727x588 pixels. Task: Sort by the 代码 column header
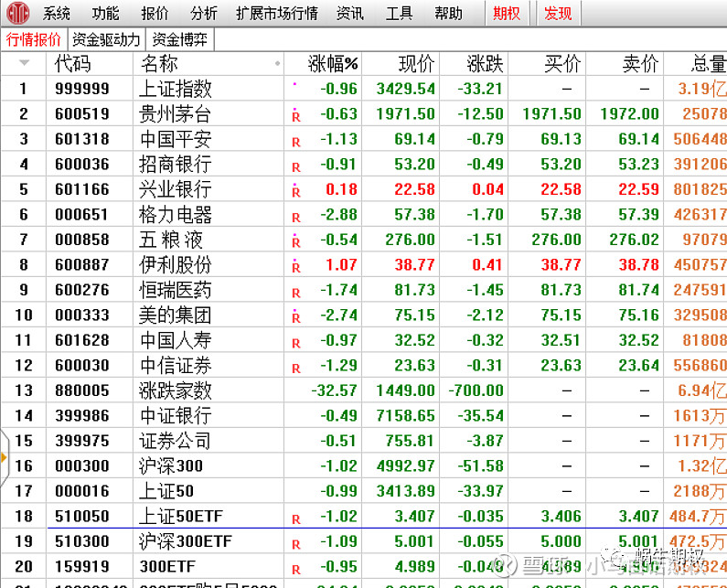point(72,63)
